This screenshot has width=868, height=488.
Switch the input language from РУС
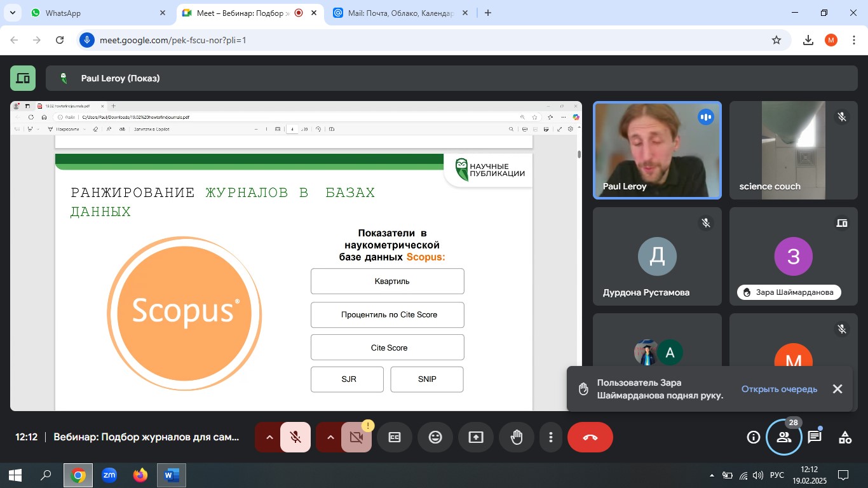click(x=777, y=475)
